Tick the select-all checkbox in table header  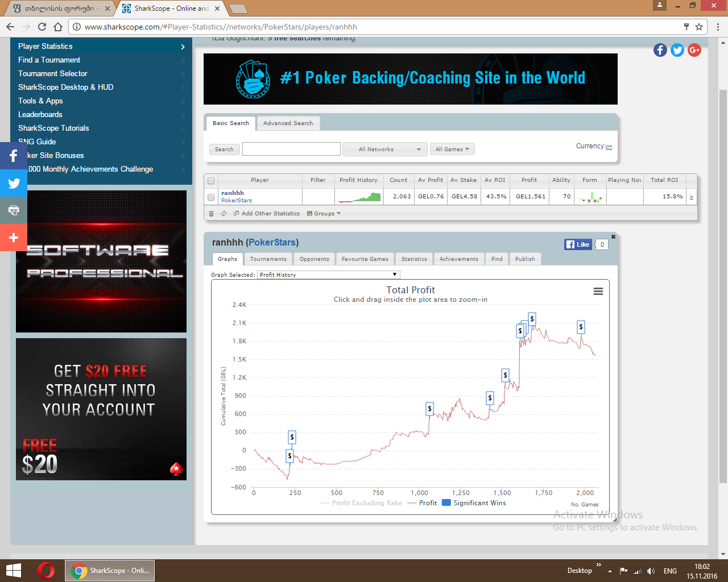211,181
